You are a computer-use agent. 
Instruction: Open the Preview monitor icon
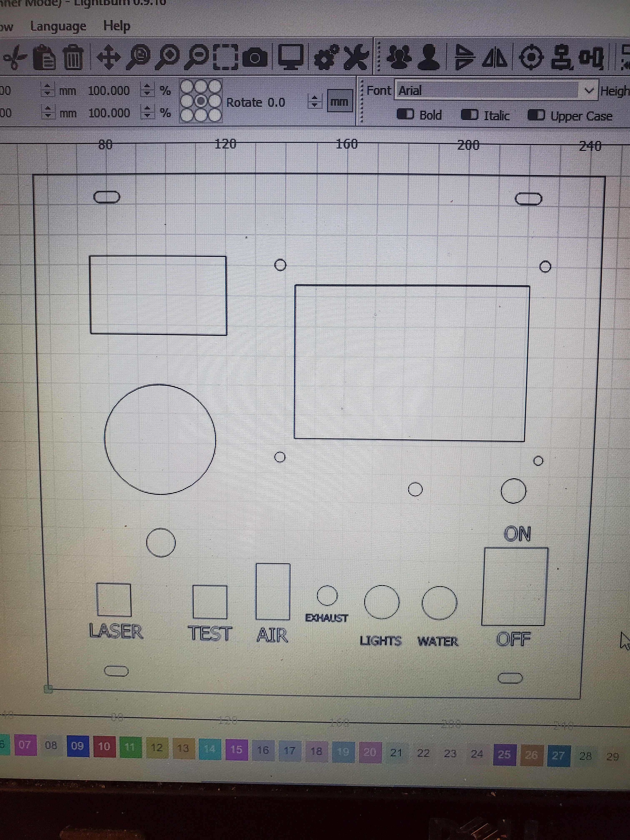291,57
